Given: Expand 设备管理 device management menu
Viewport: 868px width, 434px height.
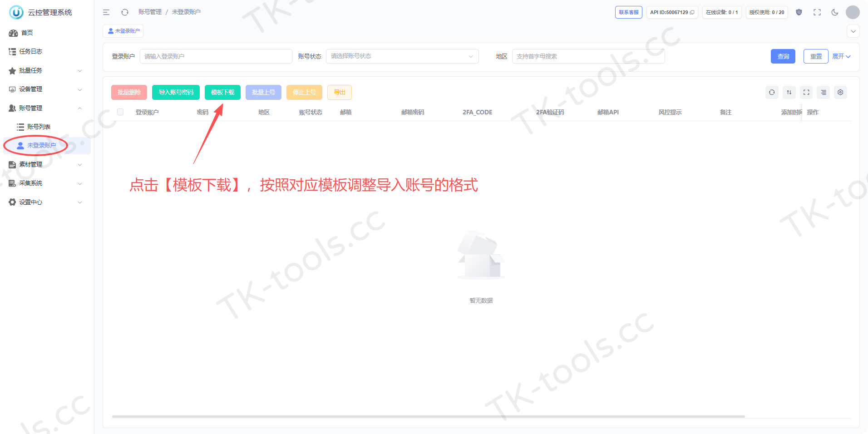Looking at the screenshot, I should (47, 89).
